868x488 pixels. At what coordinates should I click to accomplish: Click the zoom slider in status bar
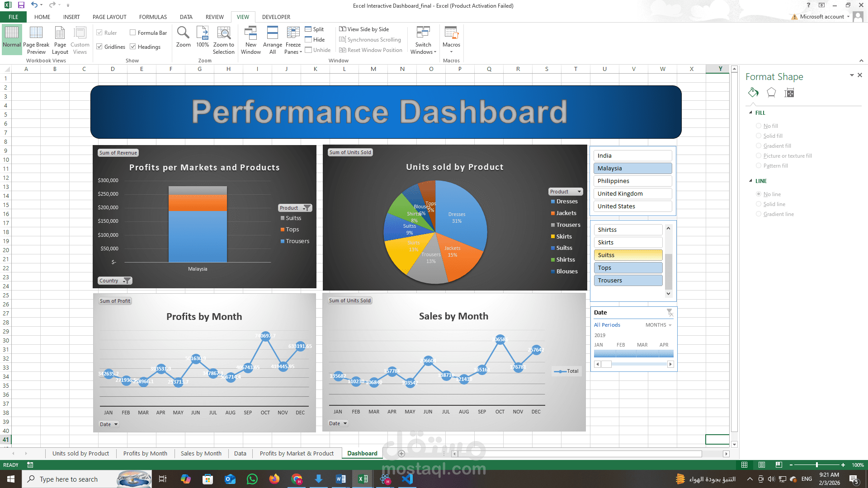(x=816, y=465)
